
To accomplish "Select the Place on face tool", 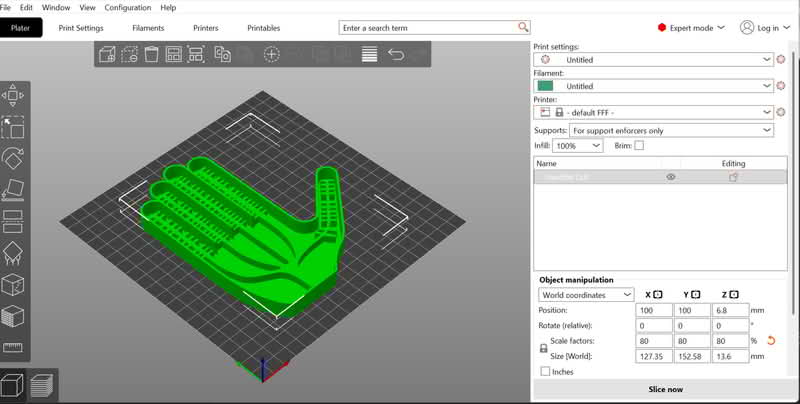I will coord(13,190).
